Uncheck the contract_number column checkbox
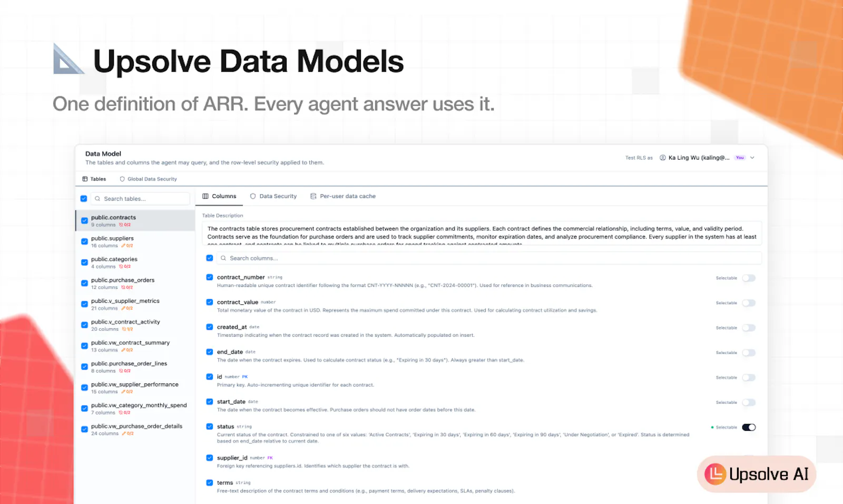The width and height of the screenshot is (843, 504). pos(210,277)
